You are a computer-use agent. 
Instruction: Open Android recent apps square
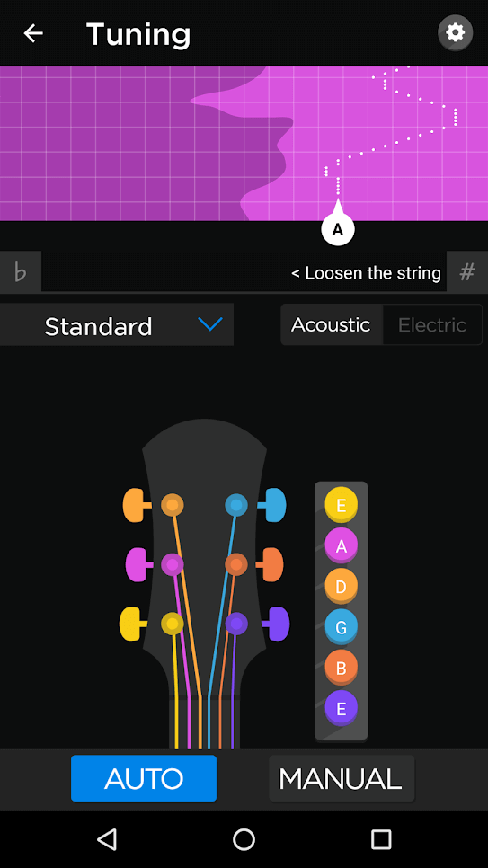click(x=381, y=839)
